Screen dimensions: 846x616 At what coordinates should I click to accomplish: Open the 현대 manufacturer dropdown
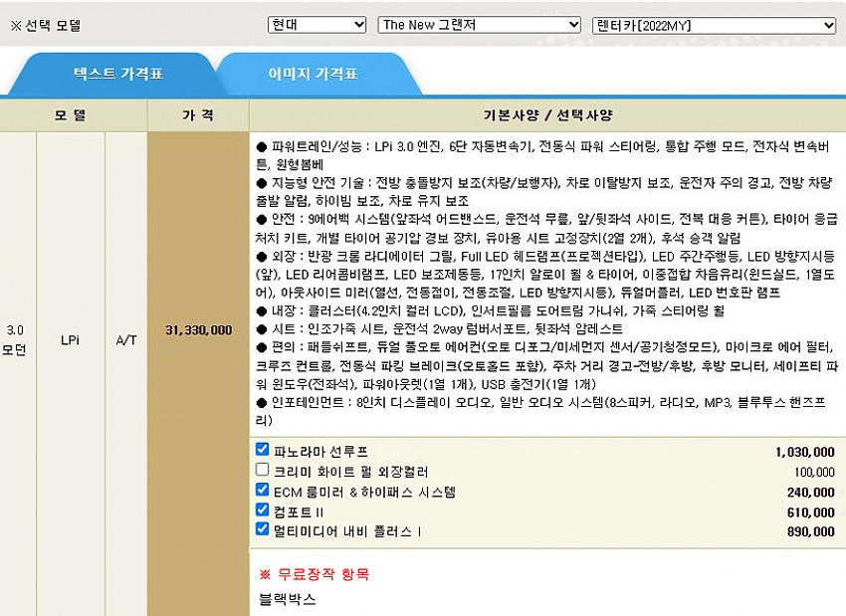317,25
